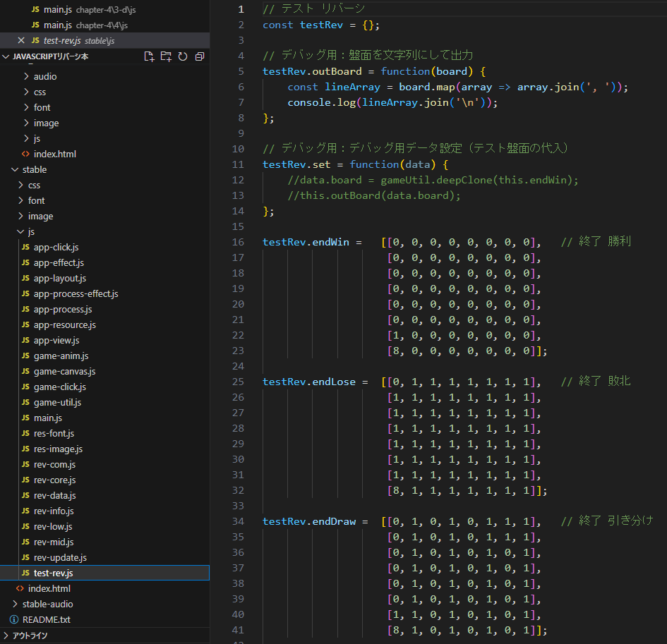Viewport: 667px width, 644px height.
Task: Click the New File icon in Explorer
Action: pyautogui.click(x=149, y=56)
